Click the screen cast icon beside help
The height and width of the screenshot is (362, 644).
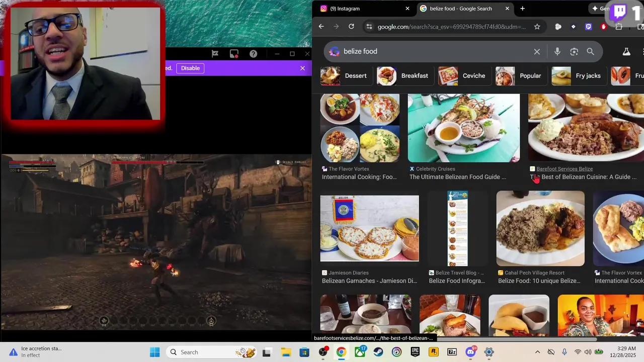[234, 54]
